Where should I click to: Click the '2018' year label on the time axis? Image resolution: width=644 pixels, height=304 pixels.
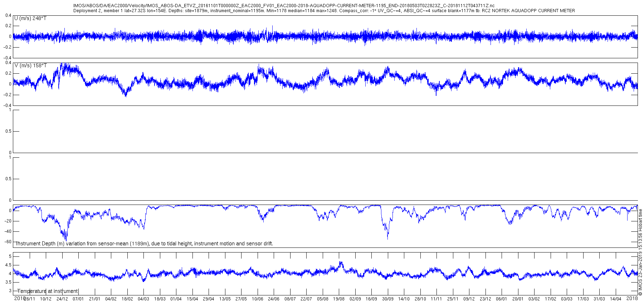[632, 298]
